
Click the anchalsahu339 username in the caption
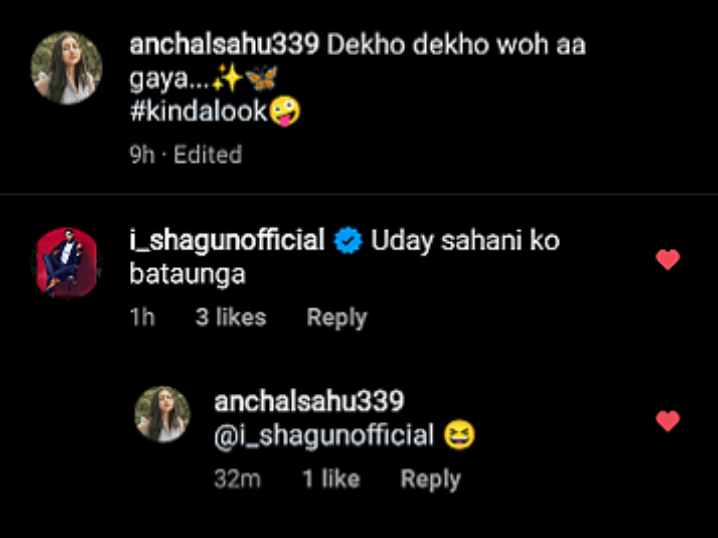(224, 45)
